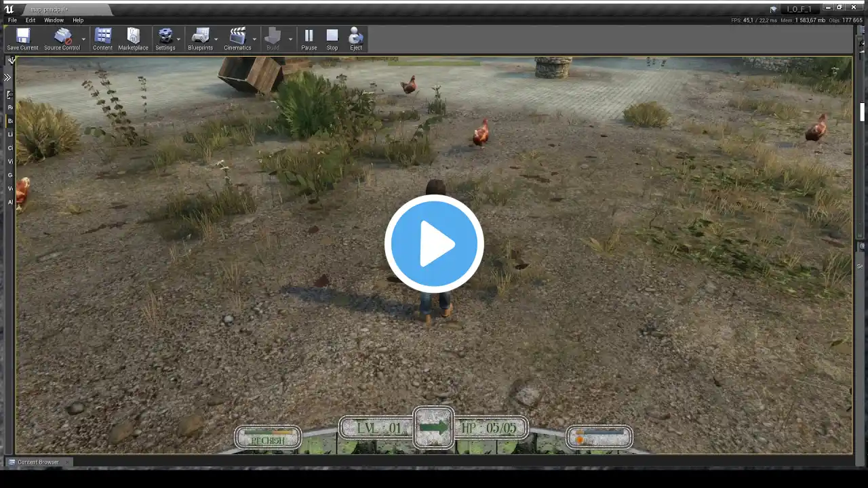Open the Help menu
868x488 pixels.
click(78, 20)
